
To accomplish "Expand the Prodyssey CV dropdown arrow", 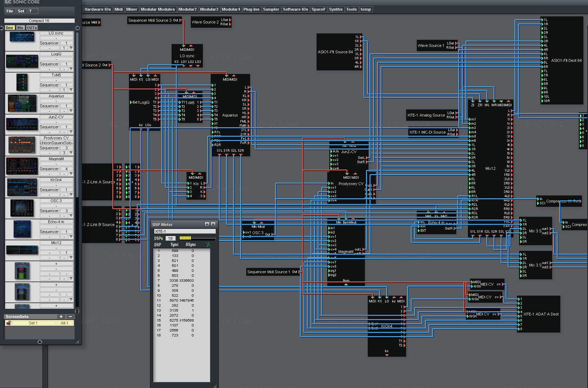I will [71, 152].
